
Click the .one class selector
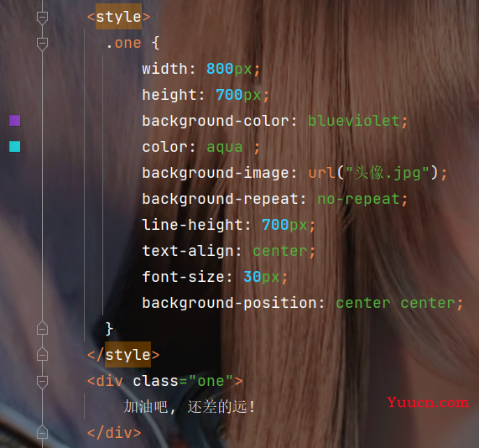123,43
